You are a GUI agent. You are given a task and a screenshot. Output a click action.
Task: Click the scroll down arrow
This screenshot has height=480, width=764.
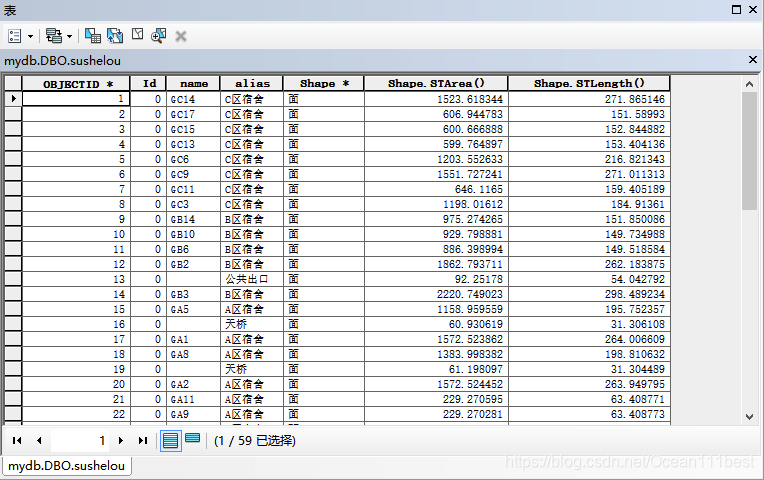[749, 417]
